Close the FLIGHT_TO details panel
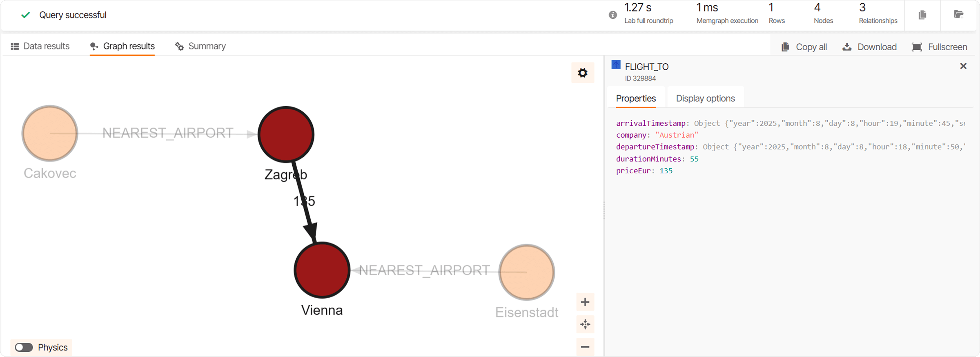 963,66
